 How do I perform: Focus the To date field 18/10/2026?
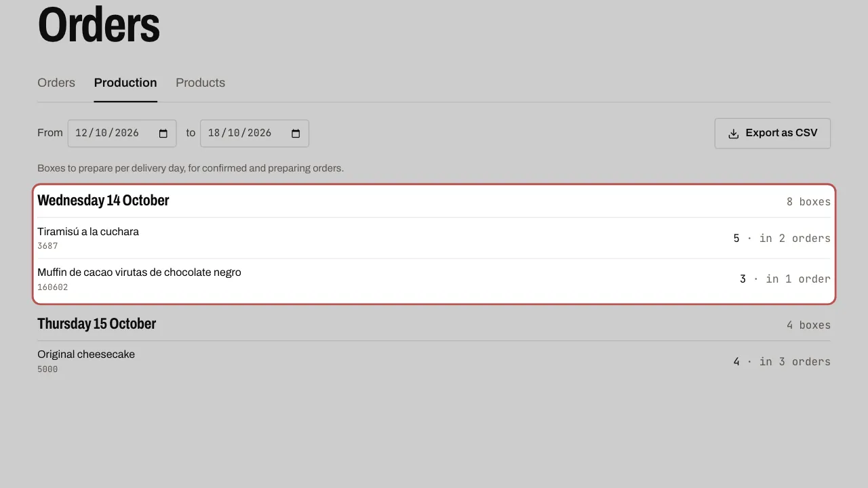click(x=254, y=134)
